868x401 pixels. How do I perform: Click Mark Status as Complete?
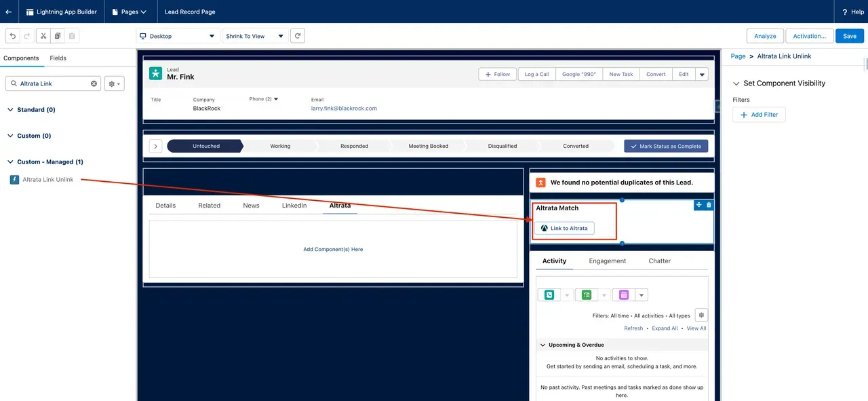click(x=666, y=146)
